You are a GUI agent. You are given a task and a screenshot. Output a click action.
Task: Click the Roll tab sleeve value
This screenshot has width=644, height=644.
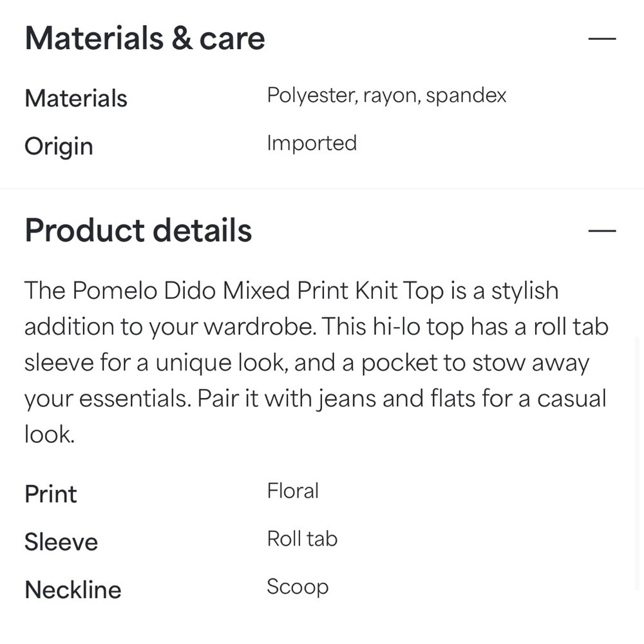point(302,539)
